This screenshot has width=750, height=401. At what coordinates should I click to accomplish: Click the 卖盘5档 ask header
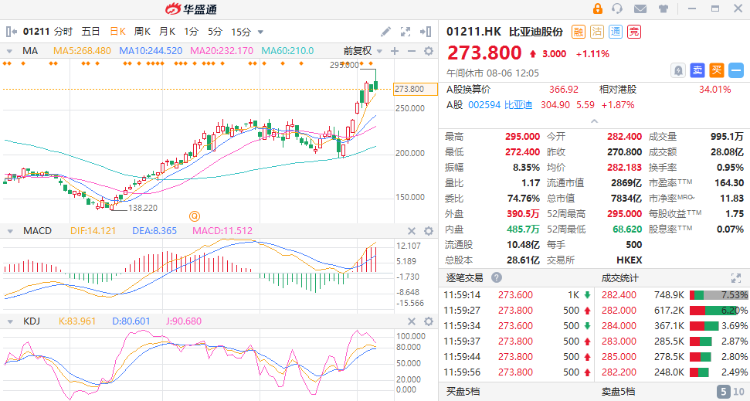pyautogui.click(x=618, y=391)
